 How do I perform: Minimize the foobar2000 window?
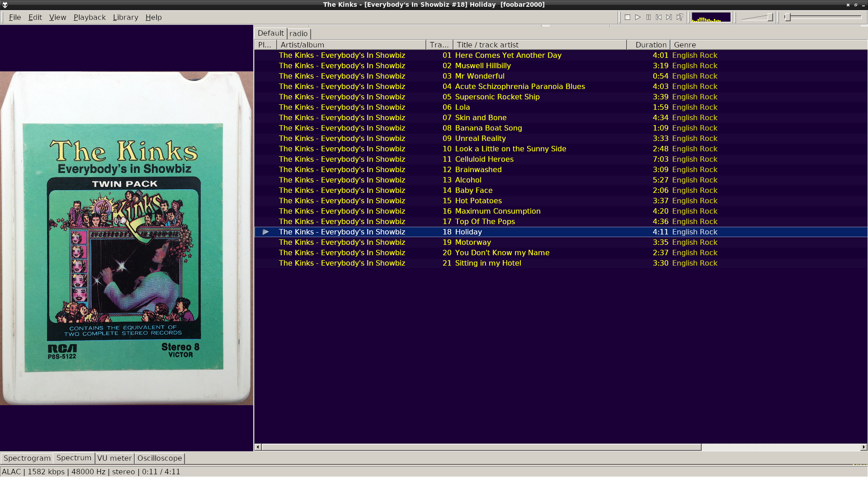(x=863, y=5)
